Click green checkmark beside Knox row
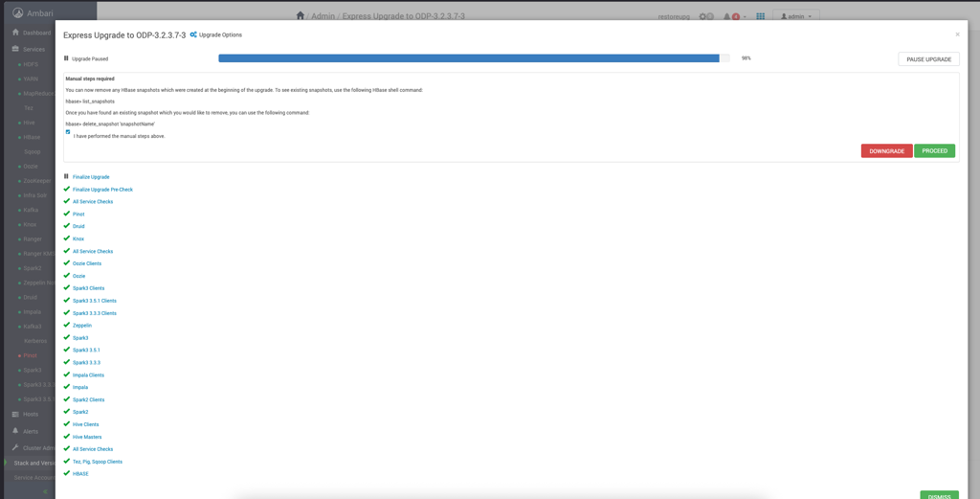This screenshot has height=499, width=980. tap(66, 238)
